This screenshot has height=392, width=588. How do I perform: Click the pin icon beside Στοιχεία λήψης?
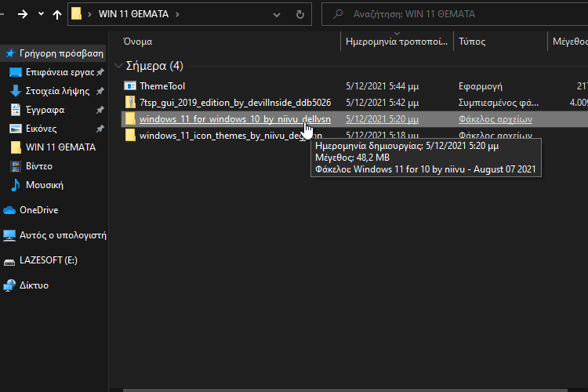pos(100,91)
